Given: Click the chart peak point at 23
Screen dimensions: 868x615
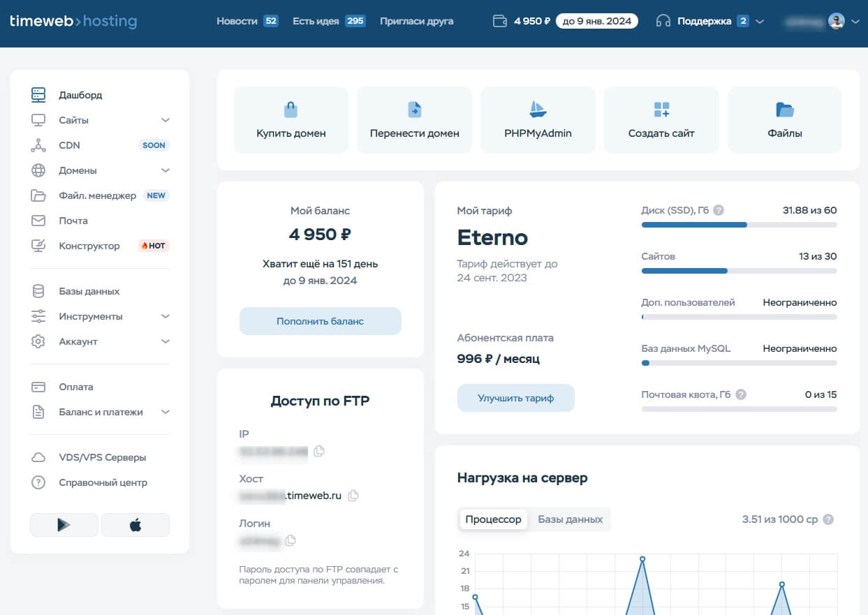Looking at the screenshot, I should tap(642, 558).
